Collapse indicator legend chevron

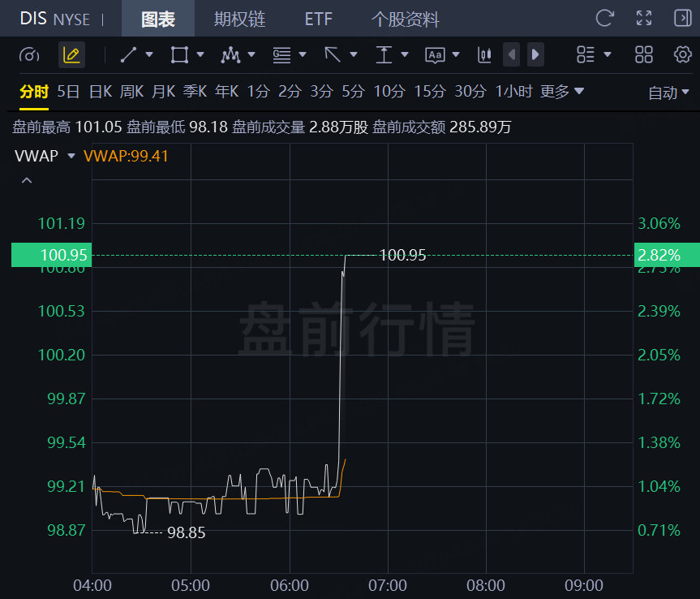pos(27,180)
